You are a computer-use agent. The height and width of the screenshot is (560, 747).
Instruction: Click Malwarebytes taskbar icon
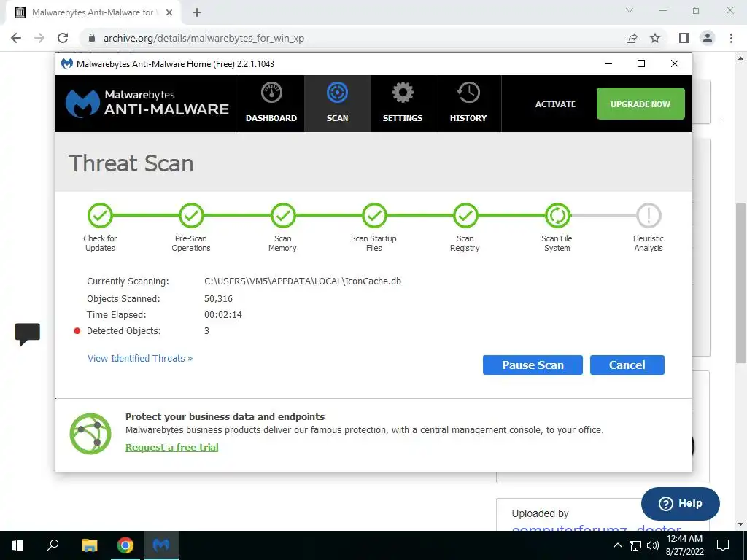161,545
